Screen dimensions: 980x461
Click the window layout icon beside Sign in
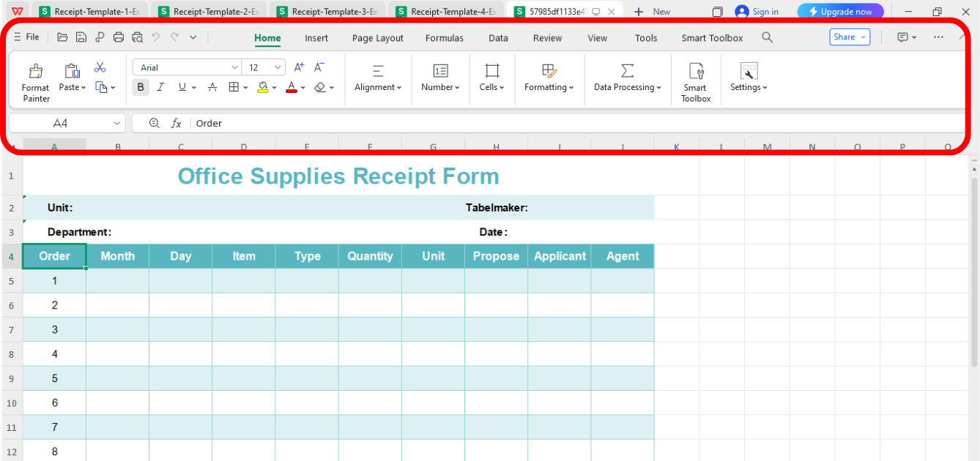coord(718,12)
